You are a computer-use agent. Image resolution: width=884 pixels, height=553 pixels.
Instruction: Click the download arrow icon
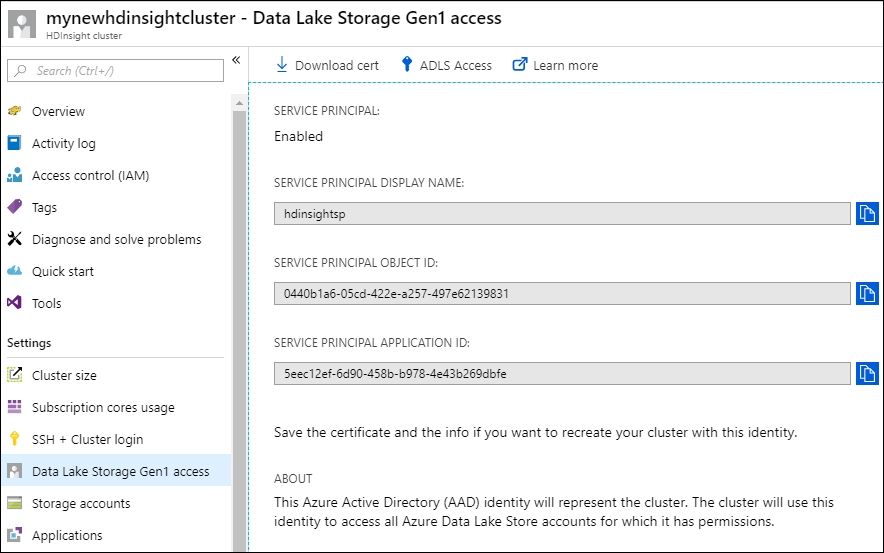[x=282, y=65]
